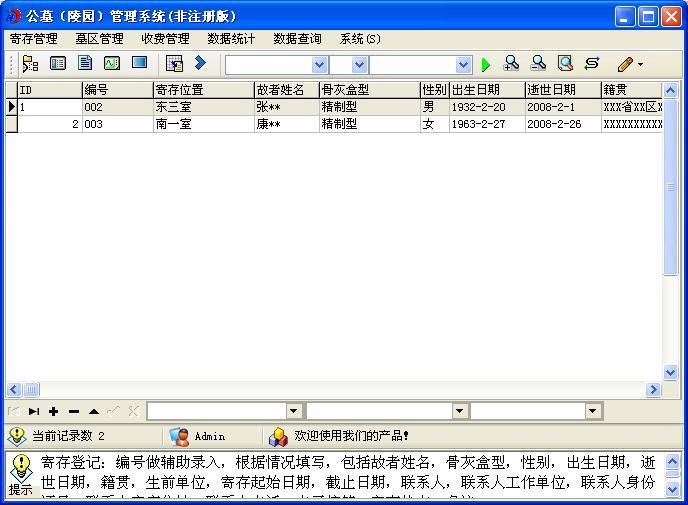The width and height of the screenshot is (688, 505).
Task: Open the 寄存管理 menu
Action: 33,39
